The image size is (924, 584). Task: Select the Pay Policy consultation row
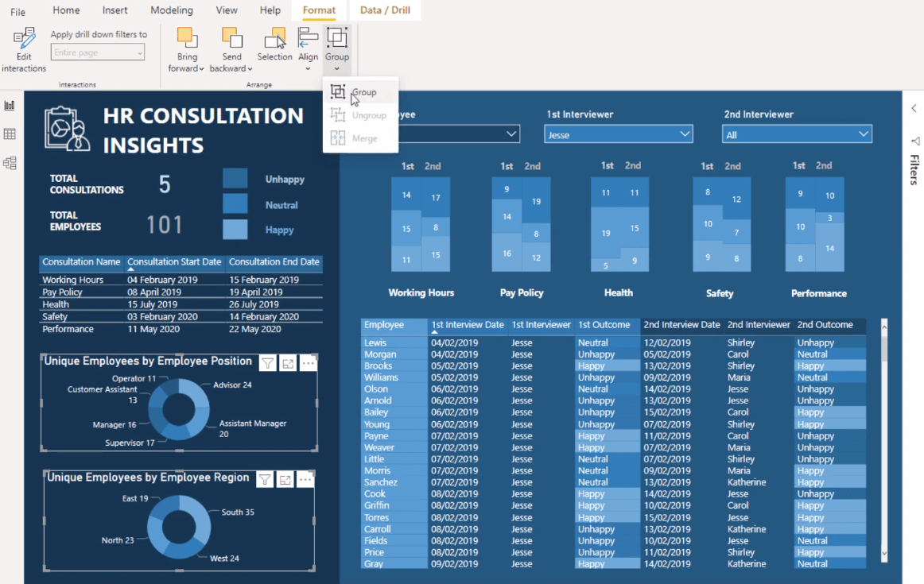[181, 292]
